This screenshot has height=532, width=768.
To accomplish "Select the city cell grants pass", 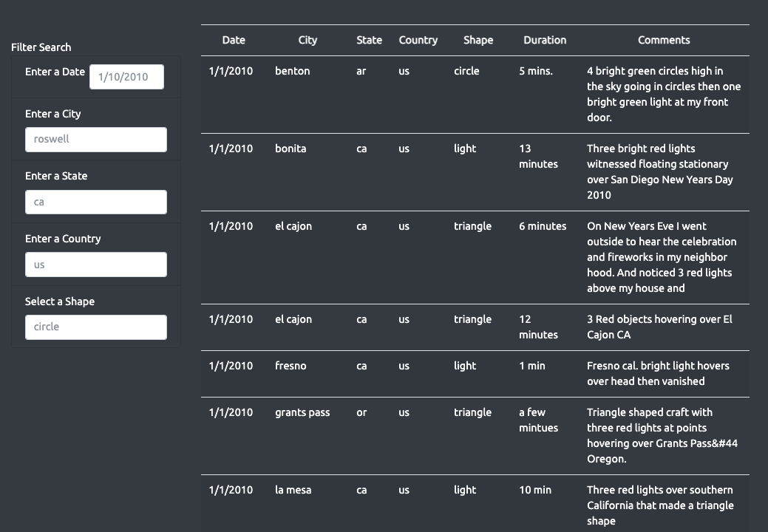I will 302,412.
